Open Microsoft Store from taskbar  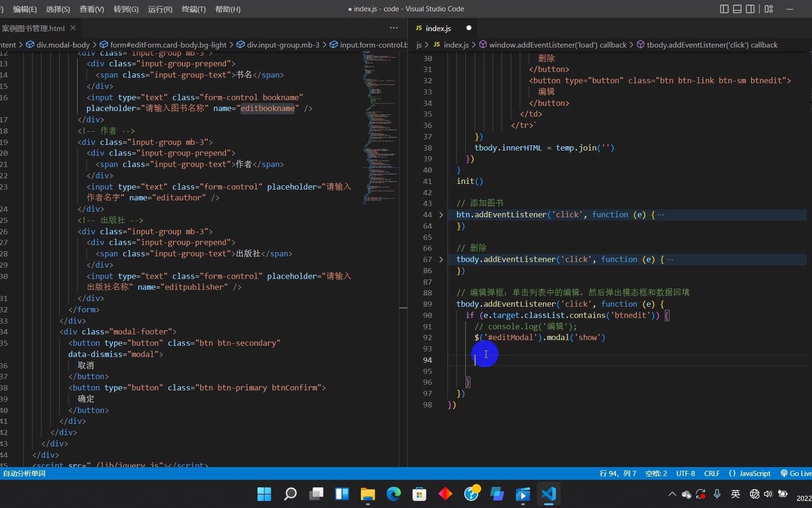tap(419, 494)
